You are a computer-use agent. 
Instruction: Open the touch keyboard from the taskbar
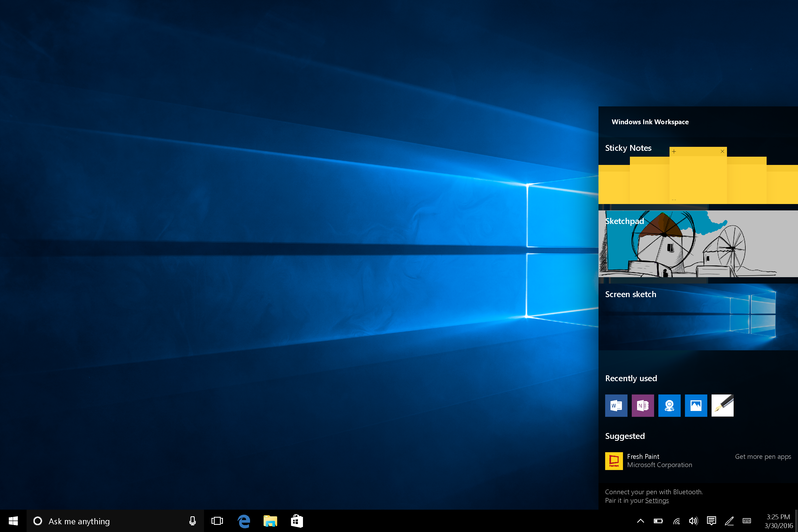click(747, 521)
